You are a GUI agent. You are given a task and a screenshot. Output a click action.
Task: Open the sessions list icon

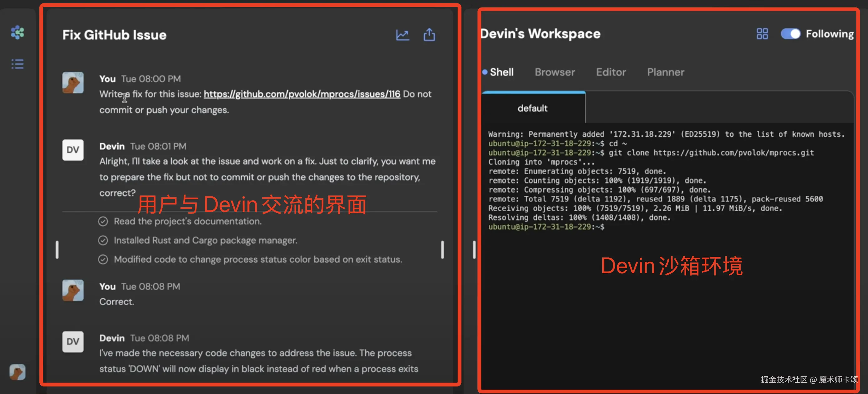pyautogui.click(x=17, y=64)
